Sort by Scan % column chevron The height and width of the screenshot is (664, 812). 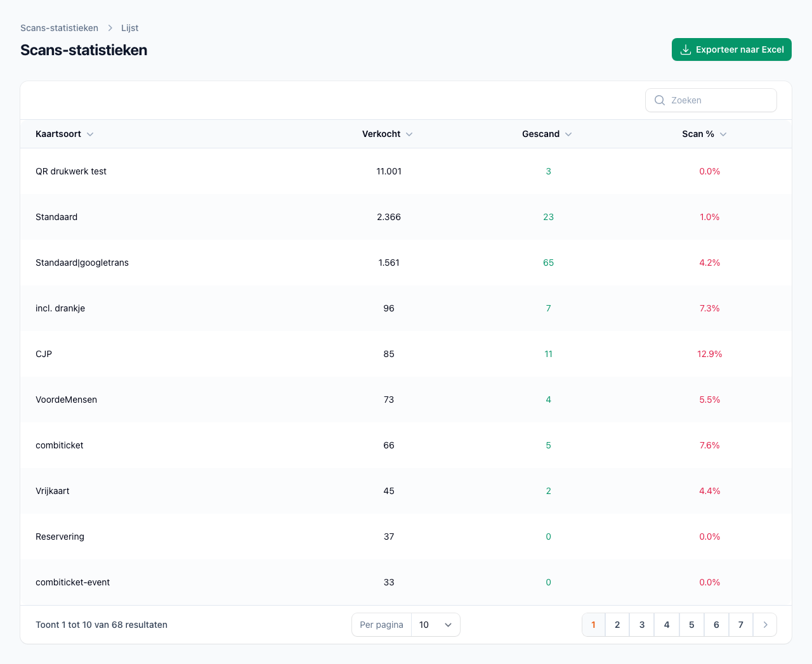pyautogui.click(x=723, y=134)
